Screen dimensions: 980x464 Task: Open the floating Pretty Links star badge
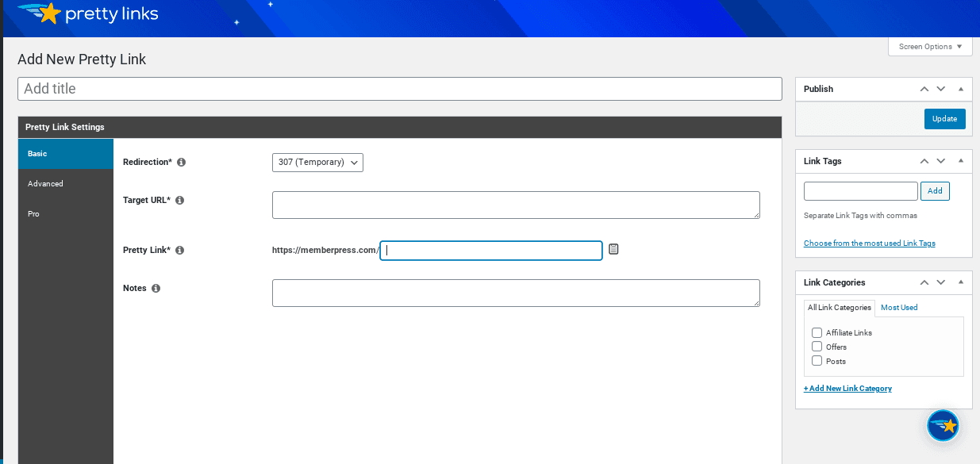pos(943,425)
